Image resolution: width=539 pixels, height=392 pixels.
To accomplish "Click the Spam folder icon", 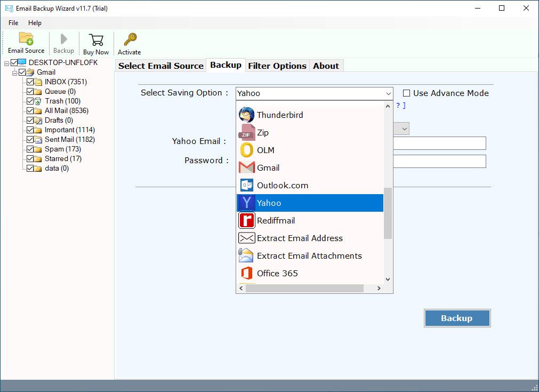I will [38, 149].
